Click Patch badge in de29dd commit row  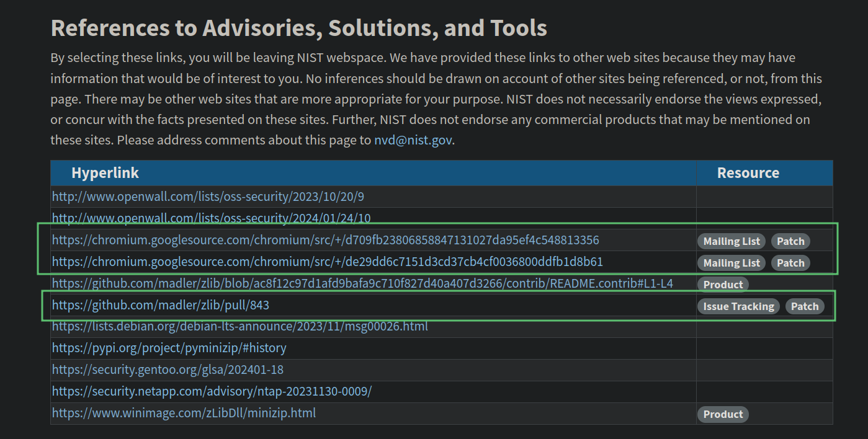pos(790,263)
